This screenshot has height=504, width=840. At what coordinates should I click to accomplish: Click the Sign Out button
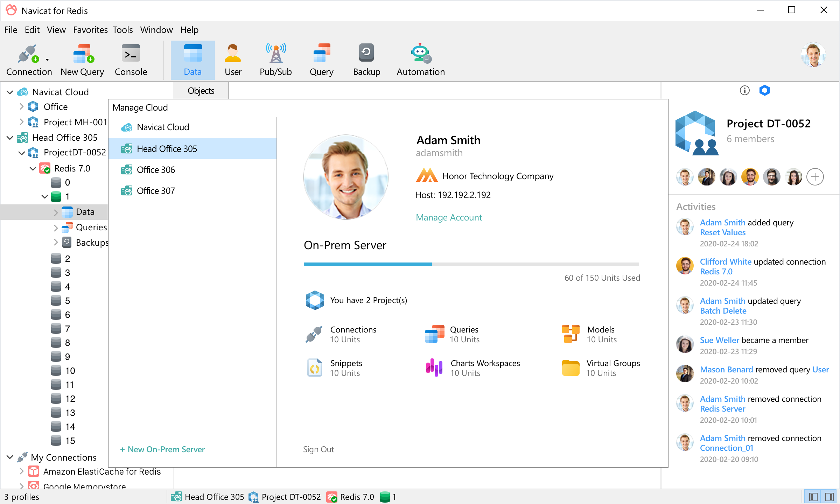[x=318, y=449]
